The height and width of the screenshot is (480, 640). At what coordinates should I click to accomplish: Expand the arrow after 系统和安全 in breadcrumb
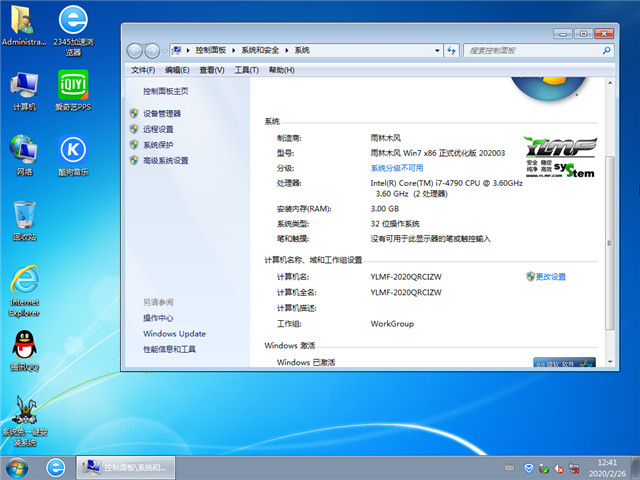(288, 49)
